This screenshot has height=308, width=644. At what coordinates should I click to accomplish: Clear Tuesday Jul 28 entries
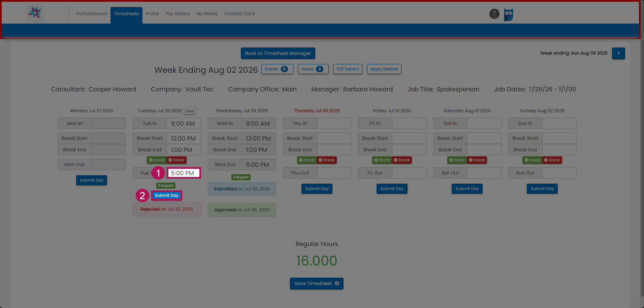click(x=189, y=111)
